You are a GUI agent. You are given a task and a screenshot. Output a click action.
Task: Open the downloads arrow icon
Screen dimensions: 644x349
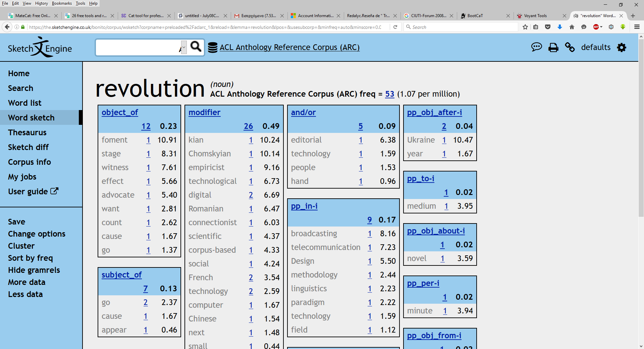coord(560,27)
